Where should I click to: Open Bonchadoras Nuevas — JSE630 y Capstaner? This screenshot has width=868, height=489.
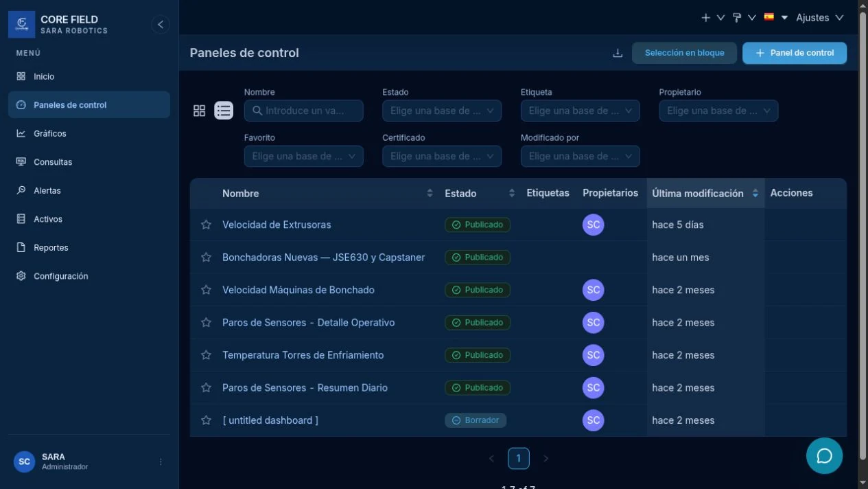point(324,258)
